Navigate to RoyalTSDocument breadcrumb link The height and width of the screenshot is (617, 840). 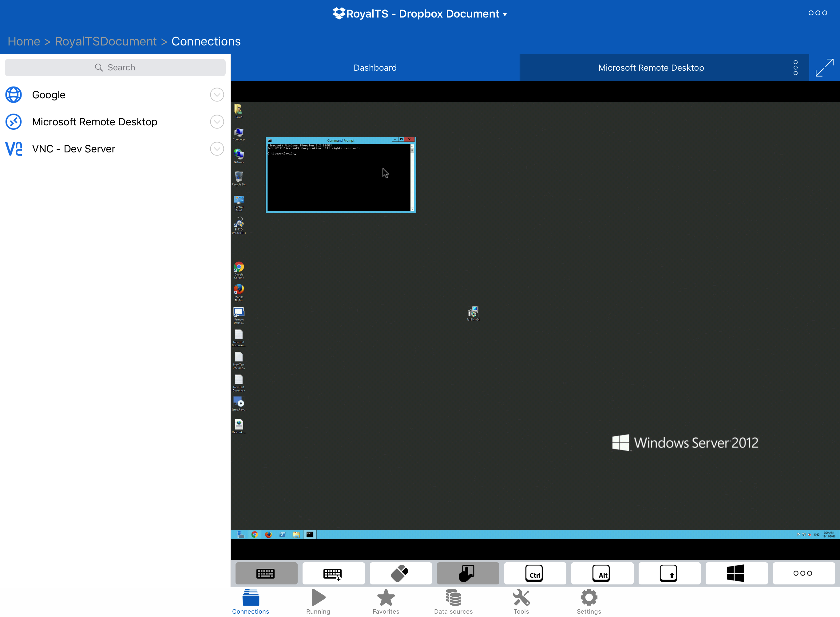tap(106, 41)
